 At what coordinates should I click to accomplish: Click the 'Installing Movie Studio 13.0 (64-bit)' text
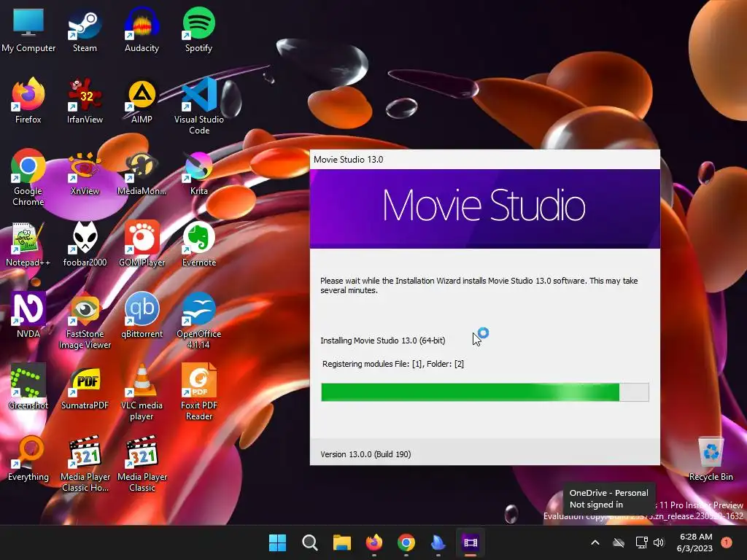[x=382, y=341]
